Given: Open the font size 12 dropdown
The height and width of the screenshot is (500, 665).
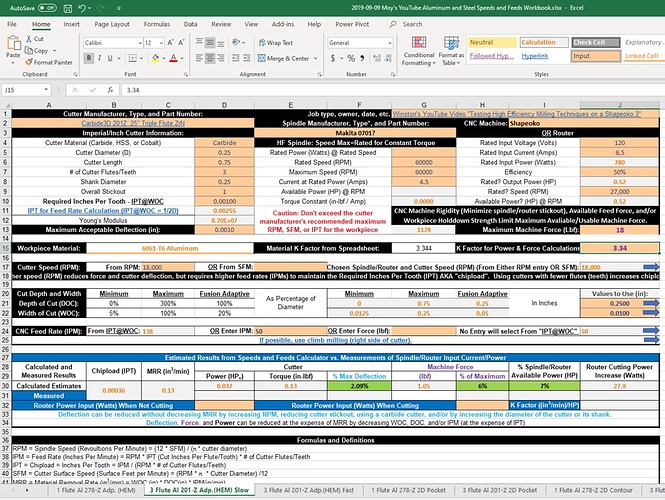Looking at the screenshot, I should coord(162,43).
